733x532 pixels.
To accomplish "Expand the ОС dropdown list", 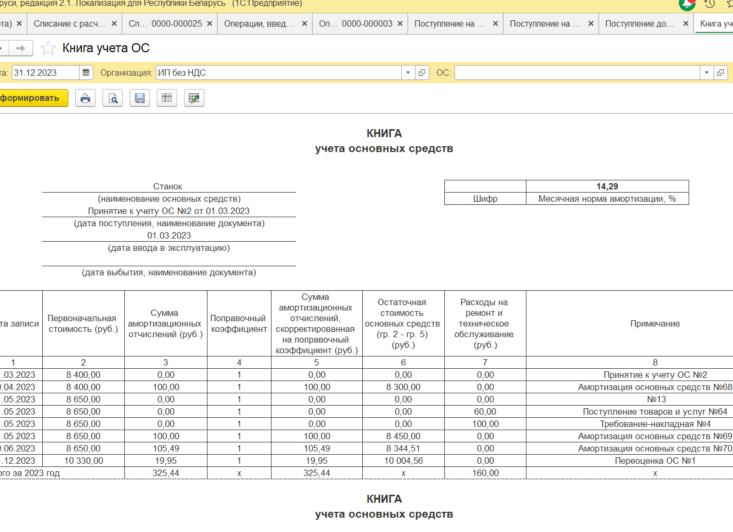I will (x=706, y=72).
